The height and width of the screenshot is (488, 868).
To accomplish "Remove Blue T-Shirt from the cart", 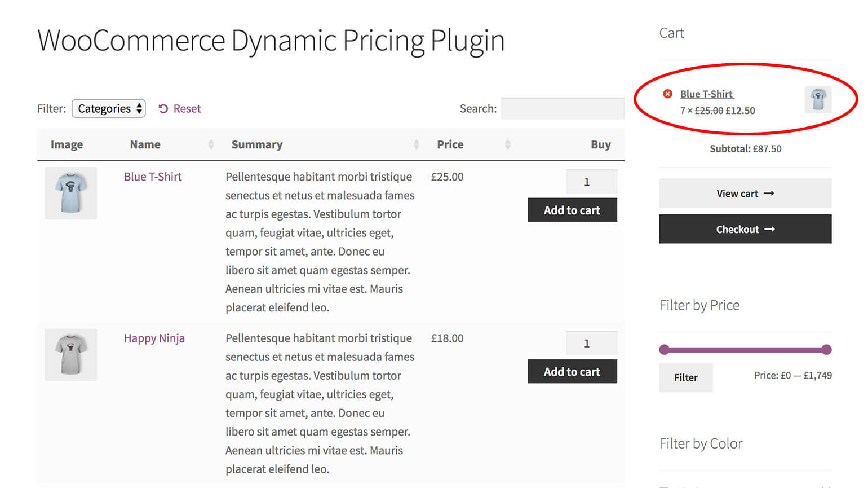I will coord(667,94).
